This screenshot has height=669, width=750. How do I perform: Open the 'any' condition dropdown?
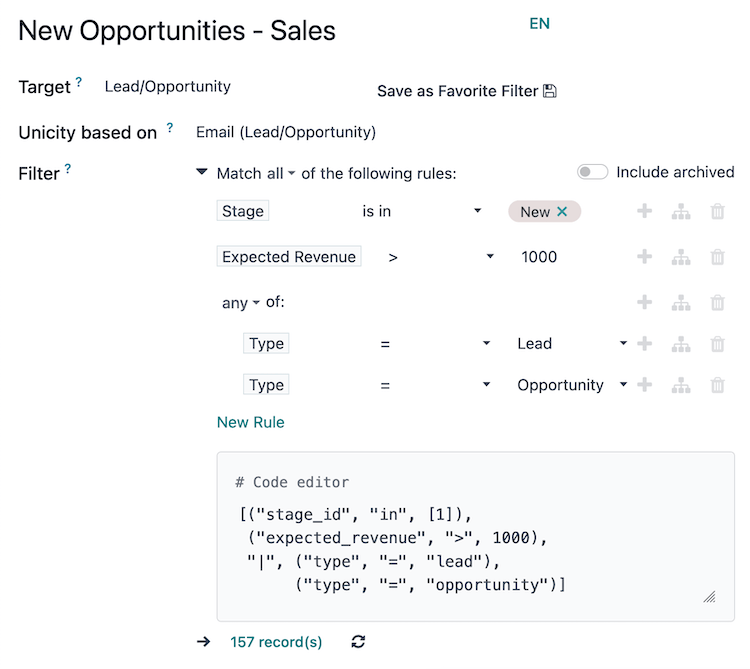point(240,303)
